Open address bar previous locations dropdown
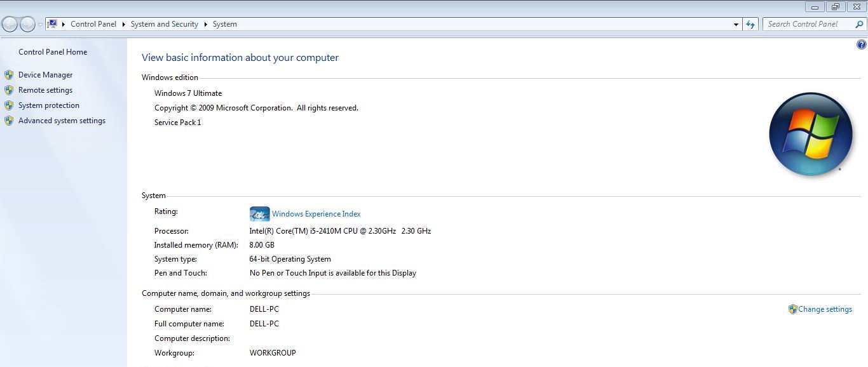 [x=736, y=24]
